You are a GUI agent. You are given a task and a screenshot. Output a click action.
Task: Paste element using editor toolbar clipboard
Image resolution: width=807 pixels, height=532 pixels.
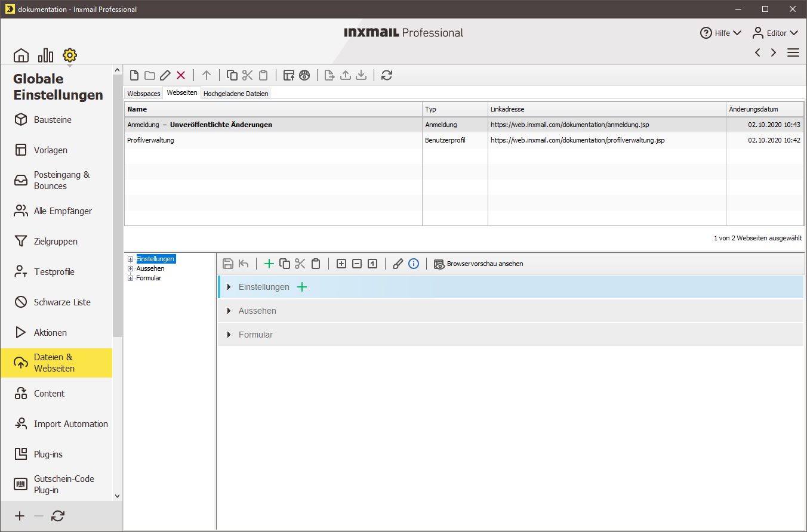point(316,264)
